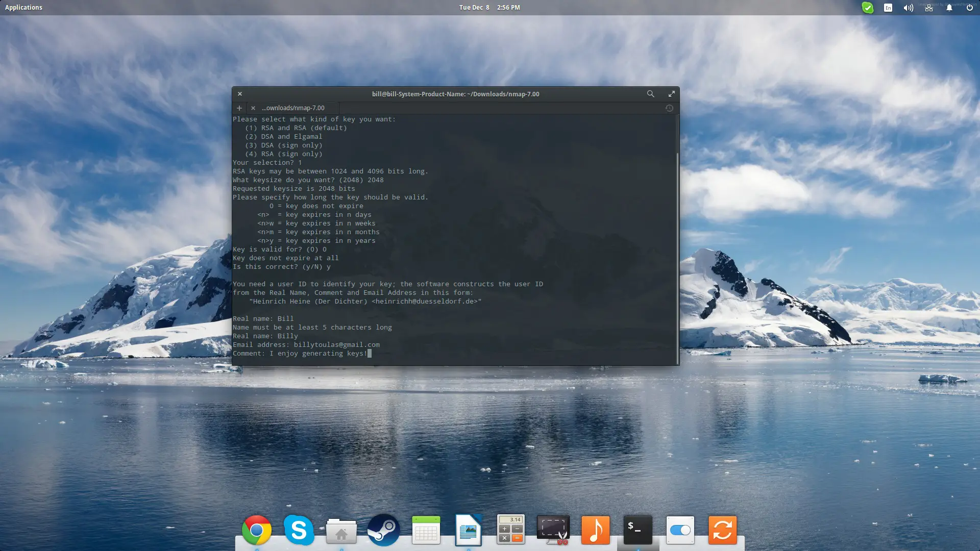Launch Skype from the dock
The image size is (980, 551).
(299, 530)
